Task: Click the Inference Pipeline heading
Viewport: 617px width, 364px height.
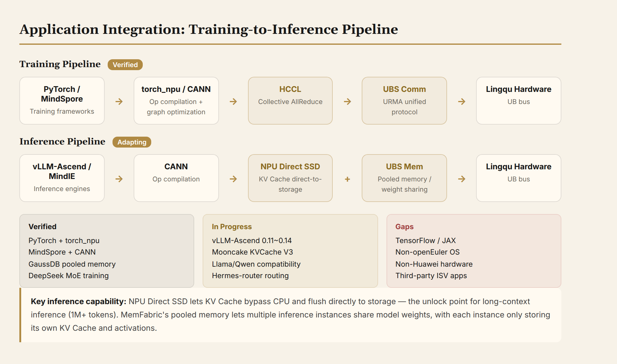Action: click(x=62, y=141)
